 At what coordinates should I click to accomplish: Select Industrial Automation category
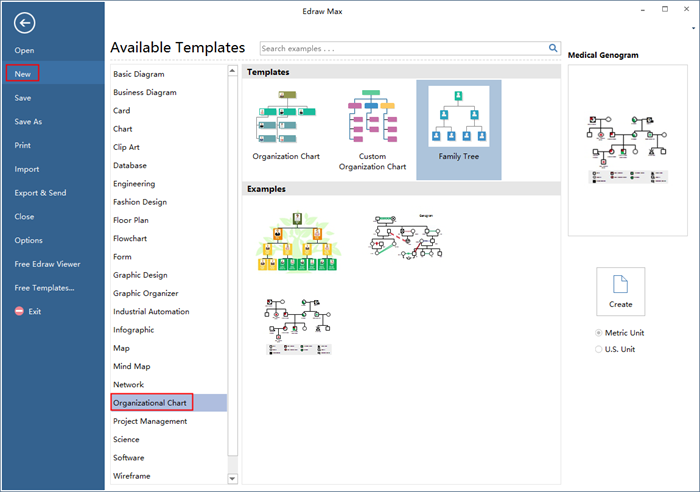point(151,312)
